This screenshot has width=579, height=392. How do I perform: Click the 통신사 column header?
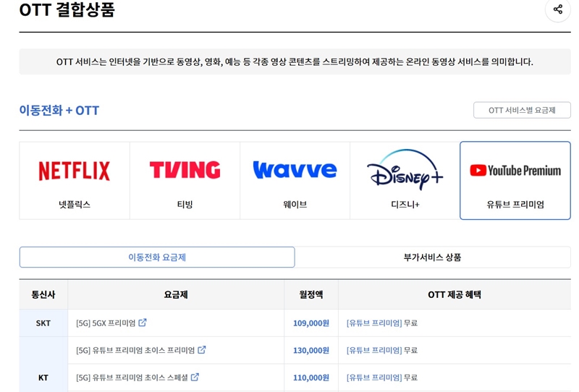[x=43, y=294]
